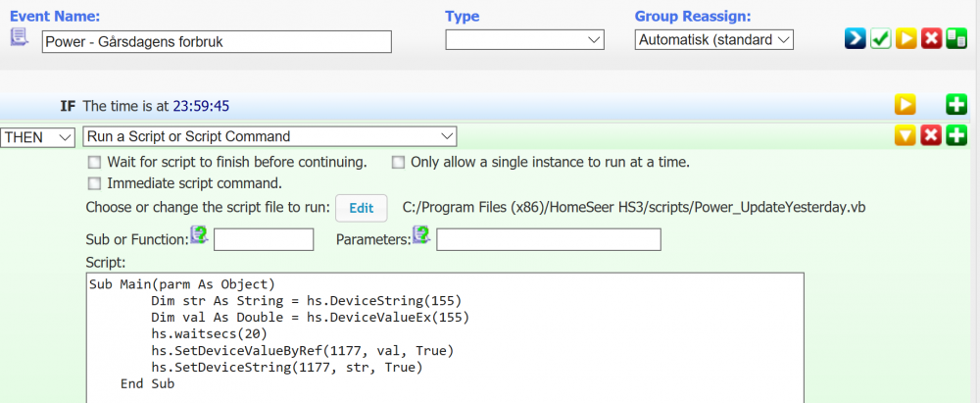Viewport: 980px width, 403px height.
Task: Click the green copy icon in event header
Action: (x=956, y=39)
